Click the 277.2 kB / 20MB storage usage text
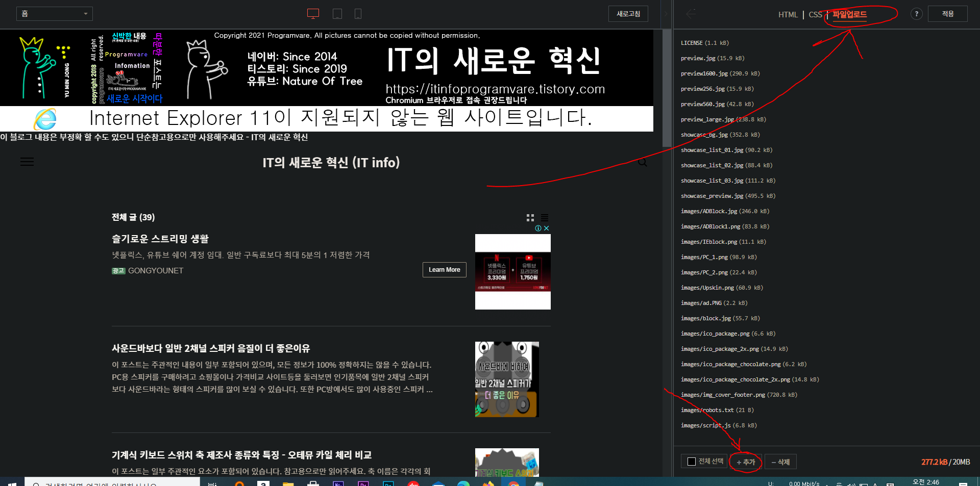Screen dimensions: 980x486 (945, 462)
